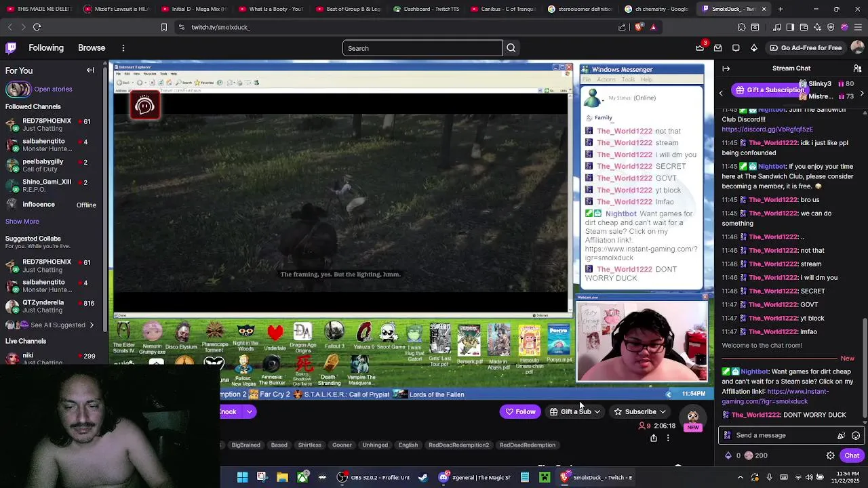Toggle the browser sidebar panel icon
This screenshot has height=488, width=868.
790,27
